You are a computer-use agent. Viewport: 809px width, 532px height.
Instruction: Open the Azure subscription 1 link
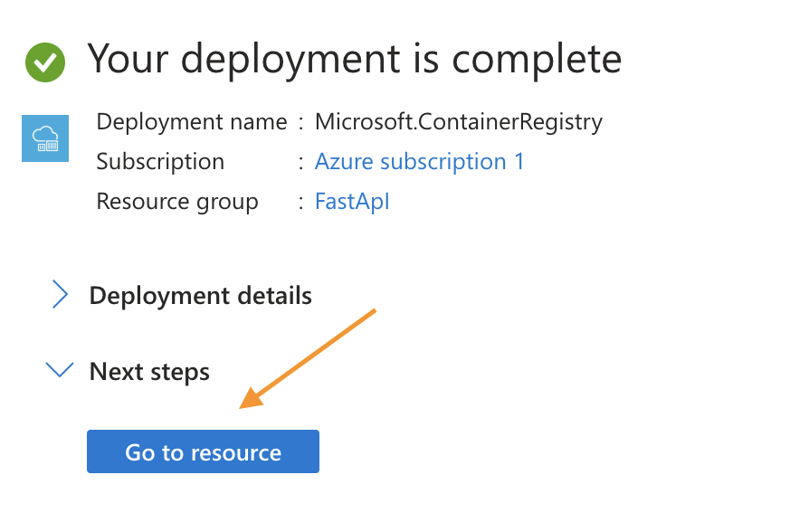coord(420,162)
